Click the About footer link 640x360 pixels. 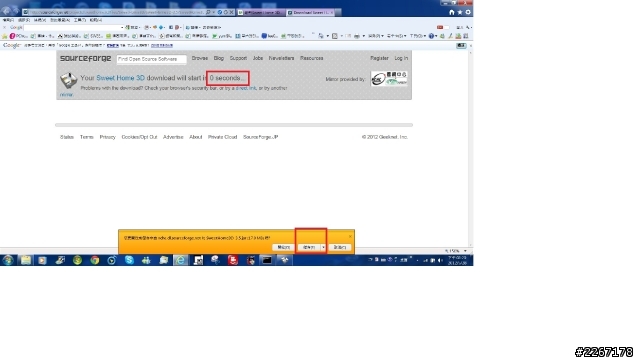(x=196, y=137)
